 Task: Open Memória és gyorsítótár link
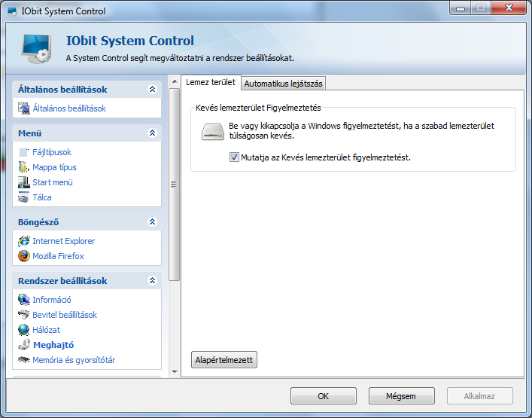74,360
